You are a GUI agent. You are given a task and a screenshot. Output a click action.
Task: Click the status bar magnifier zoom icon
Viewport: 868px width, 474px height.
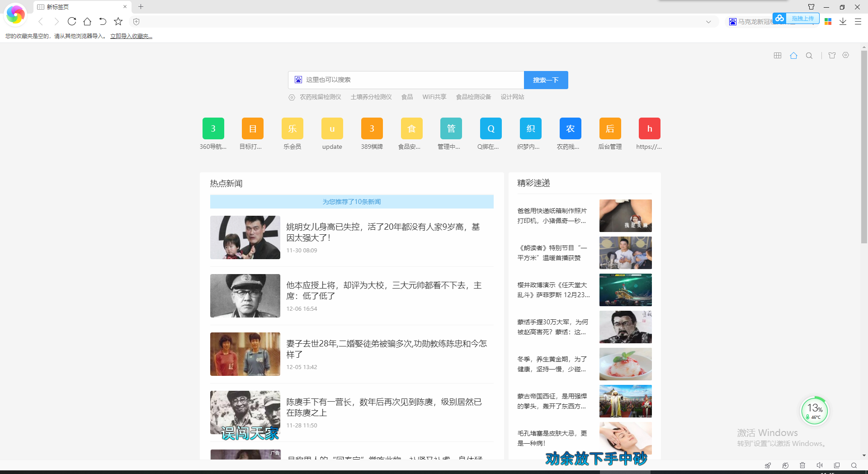854,465
